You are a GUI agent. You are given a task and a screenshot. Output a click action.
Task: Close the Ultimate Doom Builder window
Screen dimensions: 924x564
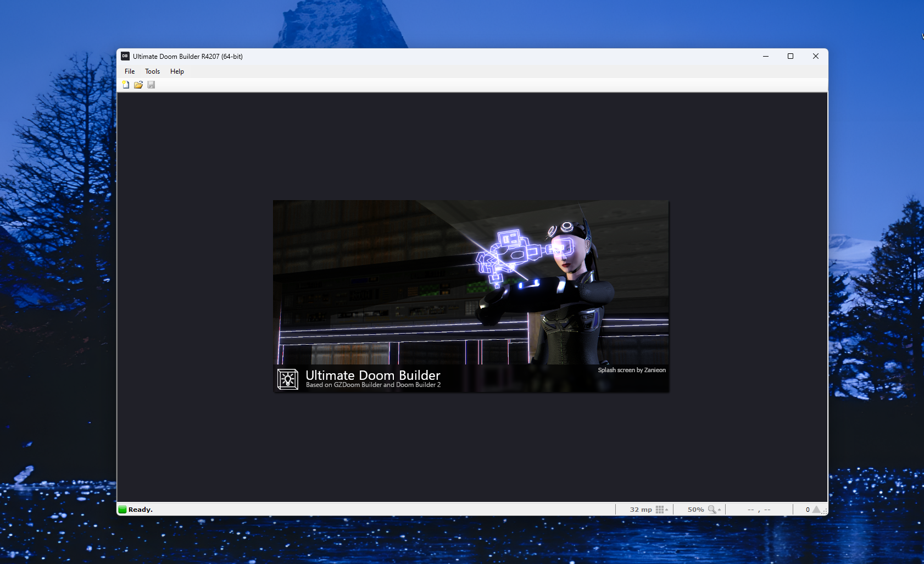click(816, 56)
